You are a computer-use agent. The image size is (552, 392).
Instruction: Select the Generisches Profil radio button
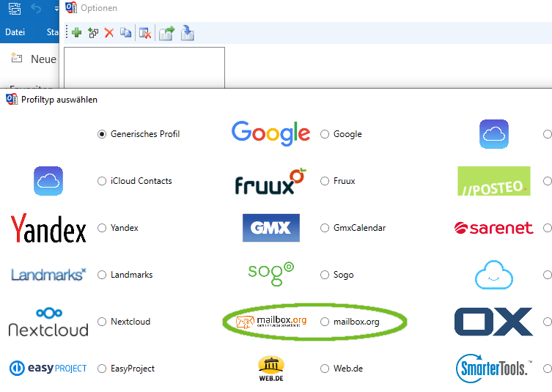tap(102, 134)
